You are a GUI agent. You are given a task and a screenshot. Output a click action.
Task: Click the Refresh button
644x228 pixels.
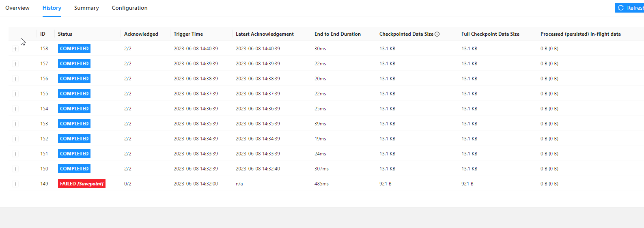click(630, 8)
